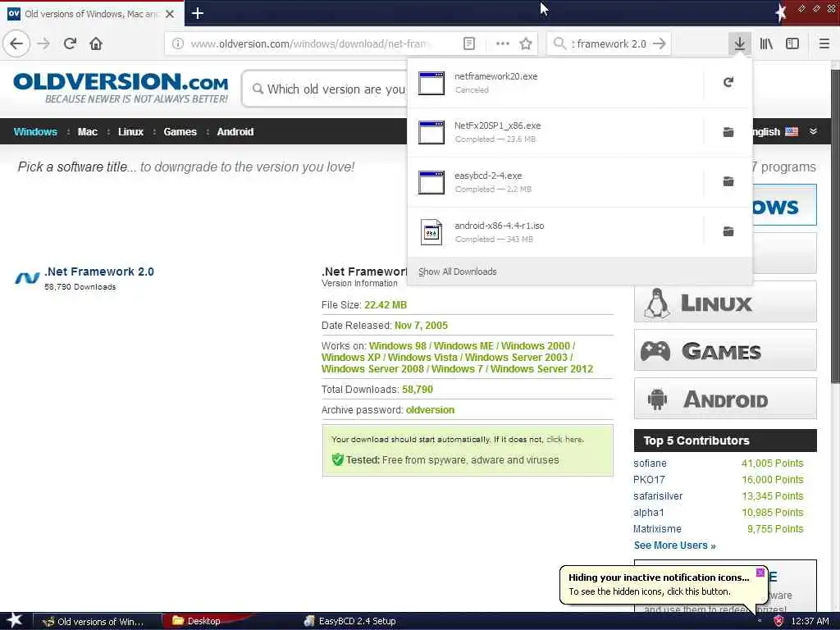Viewport: 840px width, 630px height.
Task: Close the hidden icons notification balloon
Action: 760,572
